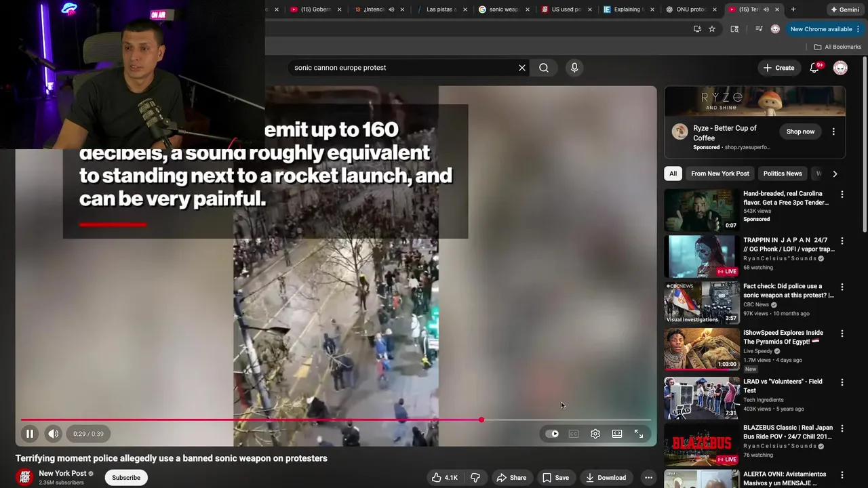This screenshot has width=868, height=488.
Task: Switch to theater mode view
Action: (617, 434)
